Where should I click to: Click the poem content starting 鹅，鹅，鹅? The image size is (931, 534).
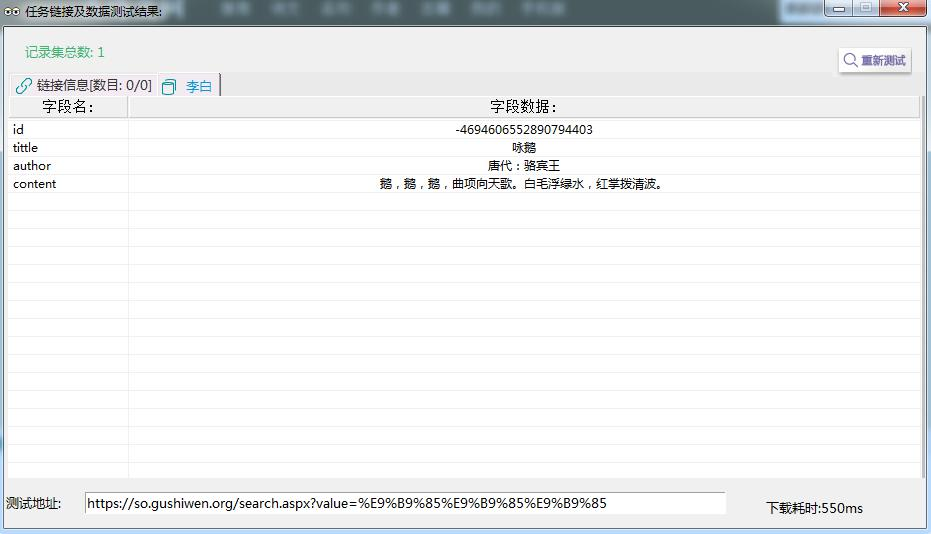[521, 184]
